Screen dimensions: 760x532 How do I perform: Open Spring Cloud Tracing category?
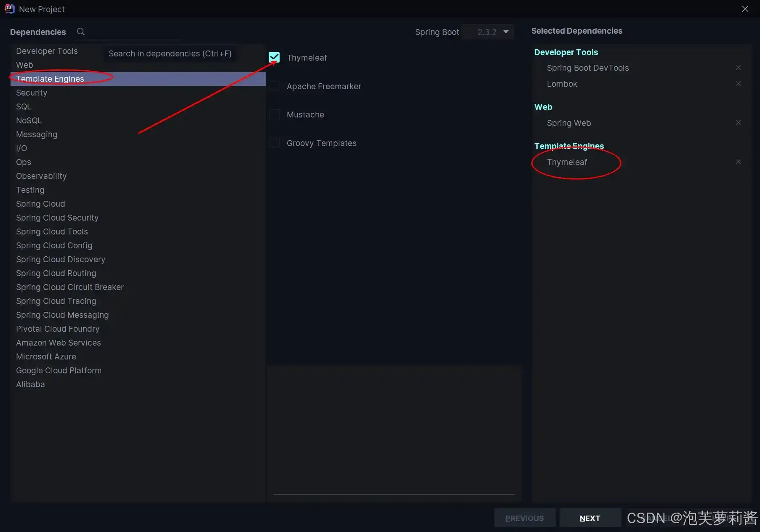[138, 301]
